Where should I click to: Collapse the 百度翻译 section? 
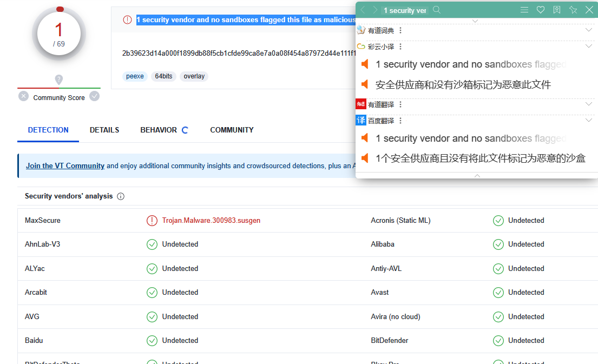[589, 121]
